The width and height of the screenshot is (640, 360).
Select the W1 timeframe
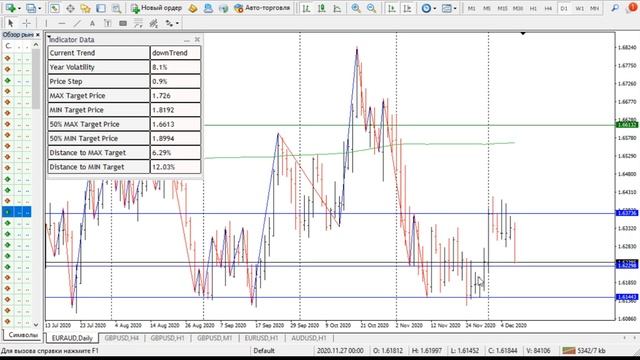tap(579, 8)
